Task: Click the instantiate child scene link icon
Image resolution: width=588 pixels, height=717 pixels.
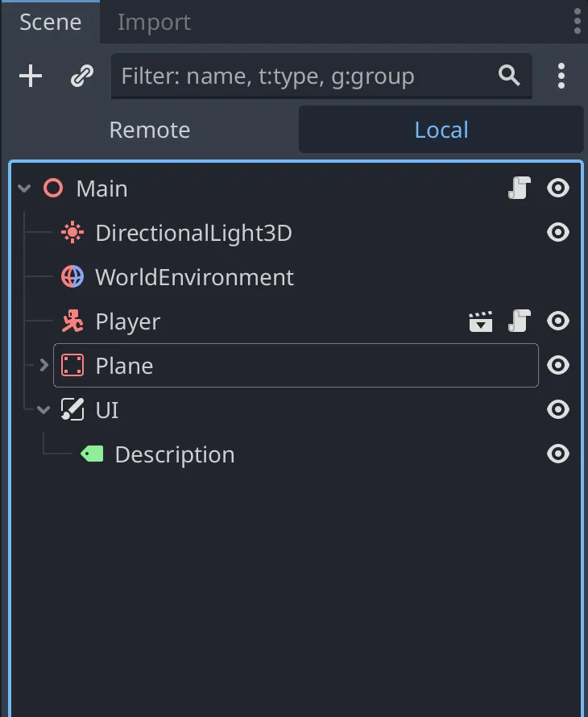Action: click(x=81, y=77)
